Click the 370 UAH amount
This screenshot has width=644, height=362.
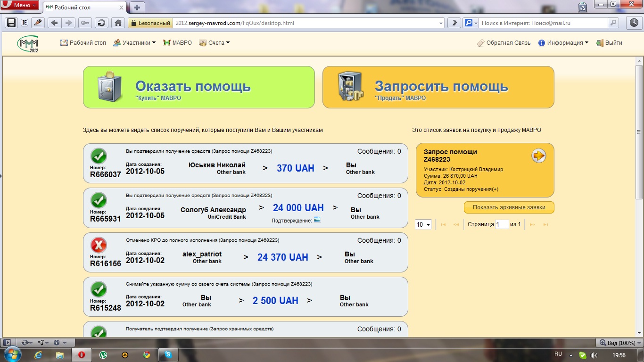(296, 168)
